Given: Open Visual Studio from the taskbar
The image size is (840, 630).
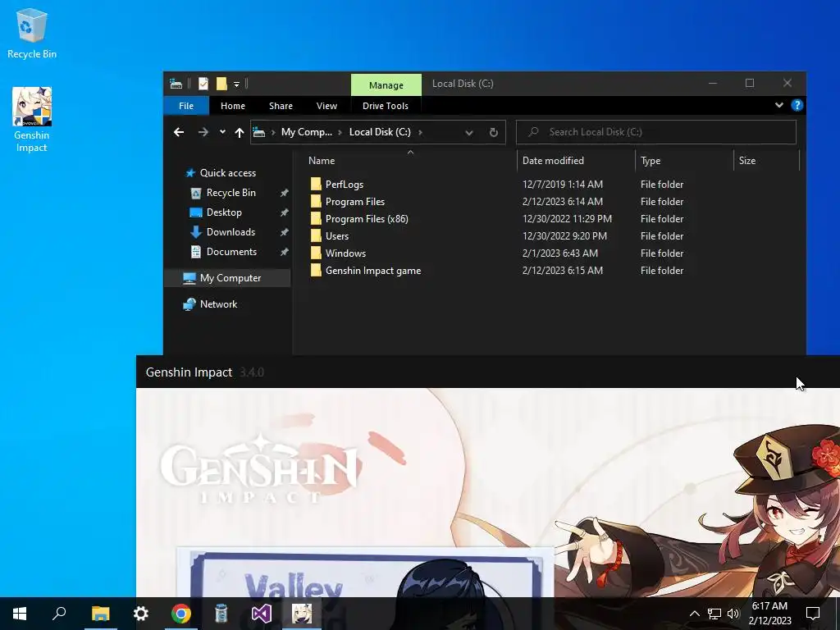Looking at the screenshot, I should pyautogui.click(x=262, y=614).
